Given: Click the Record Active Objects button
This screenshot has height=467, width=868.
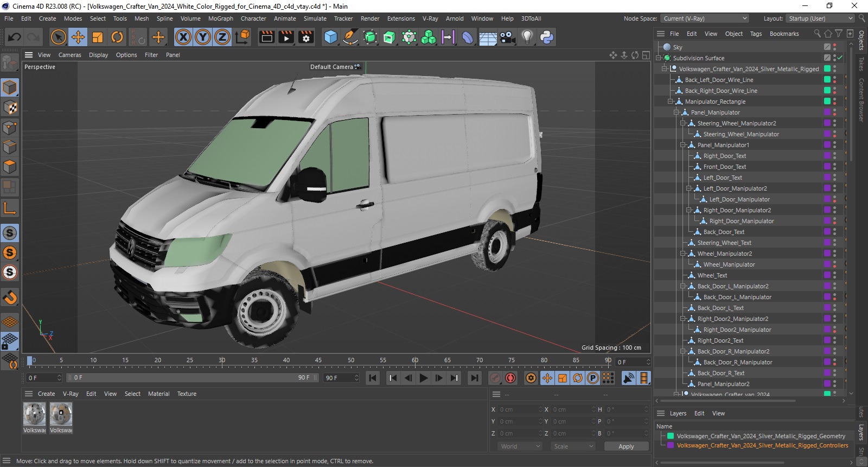Looking at the screenshot, I should 495,378.
